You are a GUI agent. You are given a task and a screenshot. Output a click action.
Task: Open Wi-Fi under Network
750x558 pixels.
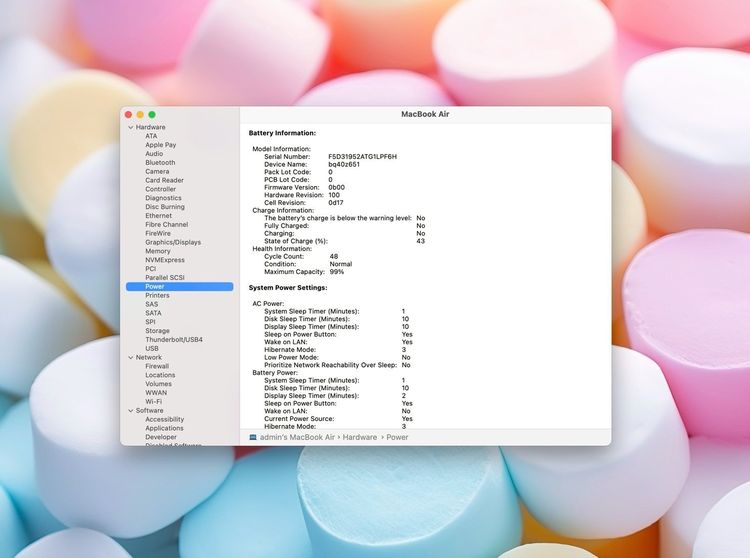(x=154, y=402)
